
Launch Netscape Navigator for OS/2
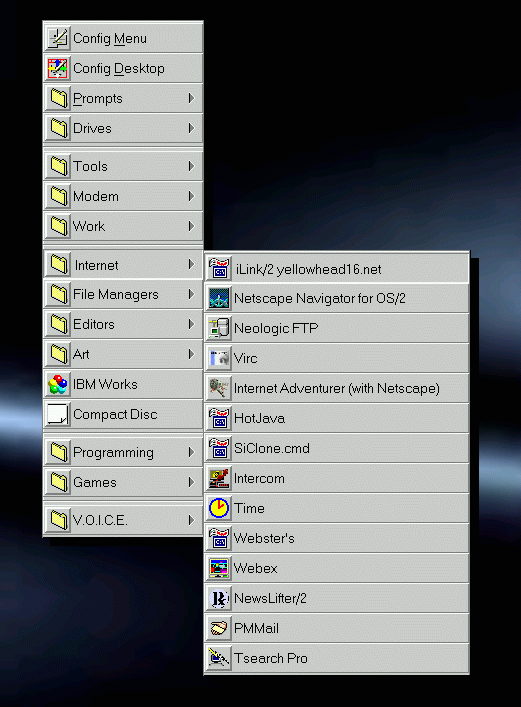(x=337, y=298)
